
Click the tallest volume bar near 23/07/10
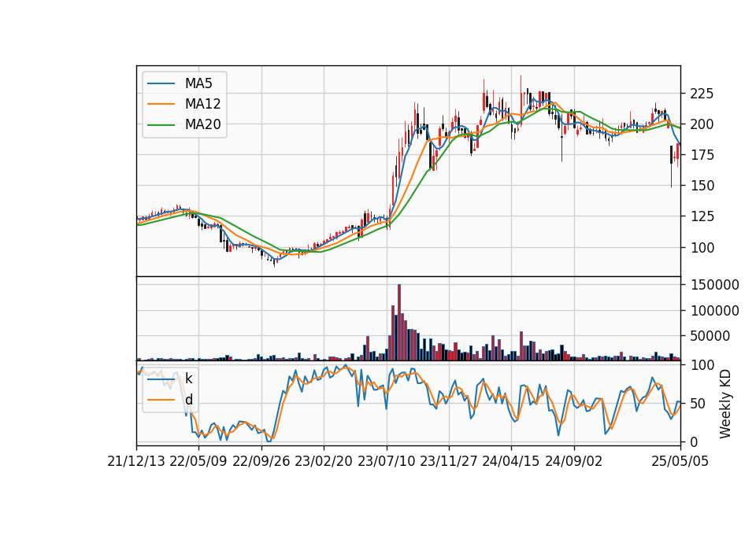click(x=399, y=323)
